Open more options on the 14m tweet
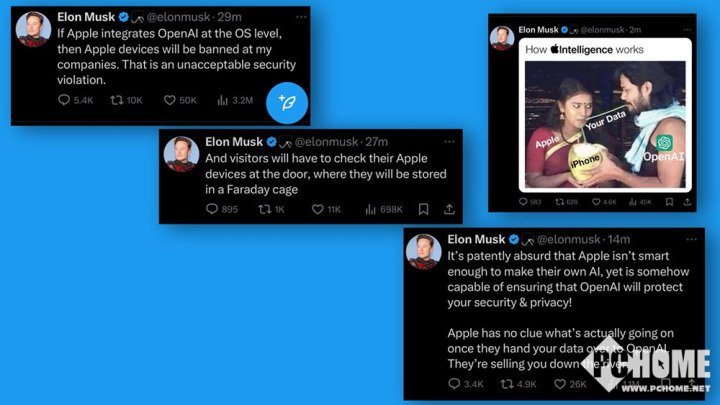The width and height of the screenshot is (720, 405). coord(692,239)
